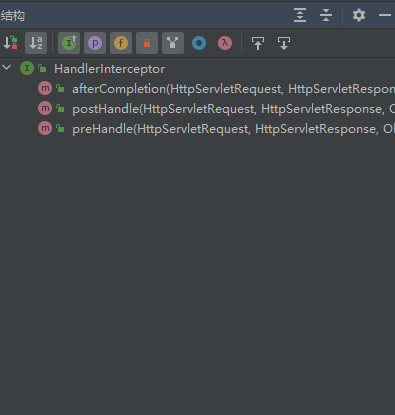Select the preHandle method

[x=233, y=129]
